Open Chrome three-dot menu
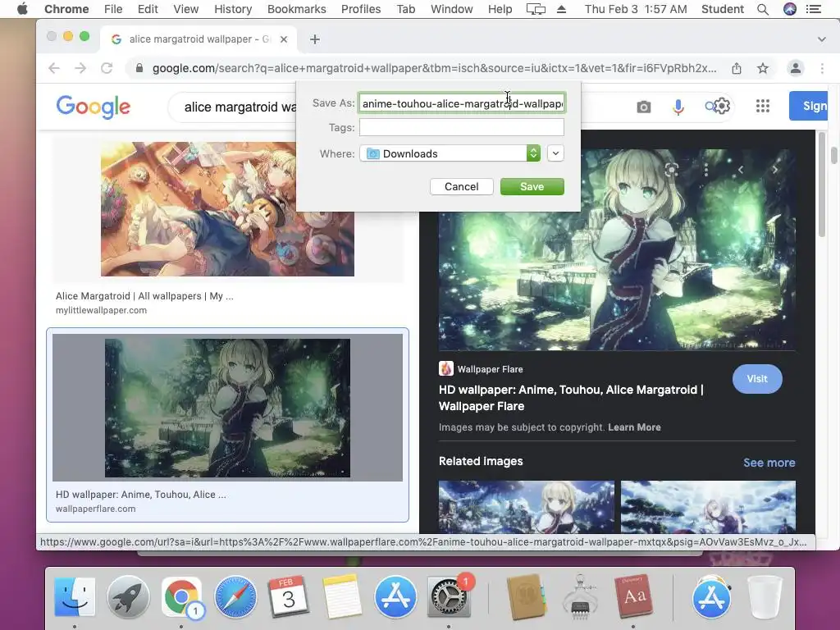The image size is (840, 630). (x=822, y=68)
